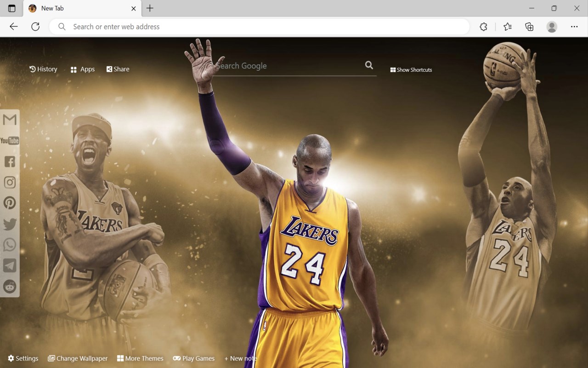The height and width of the screenshot is (368, 588).
Task: Open YouTube from the sidebar
Action: [10, 140]
